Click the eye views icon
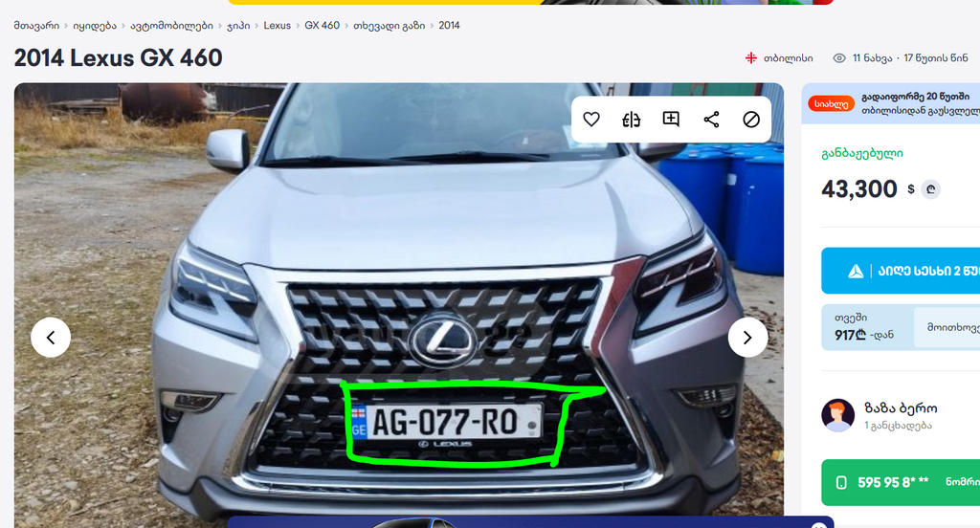 pyautogui.click(x=839, y=58)
